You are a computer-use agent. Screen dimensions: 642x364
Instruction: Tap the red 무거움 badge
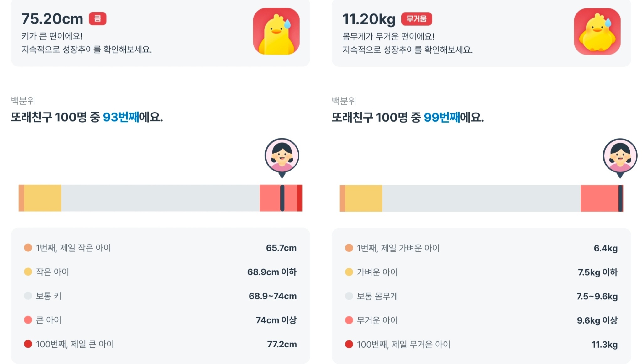coord(416,19)
